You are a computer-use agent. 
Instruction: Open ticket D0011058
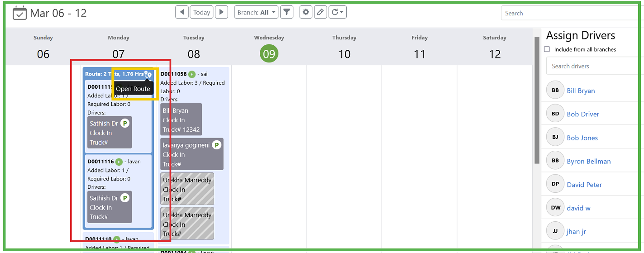[174, 74]
